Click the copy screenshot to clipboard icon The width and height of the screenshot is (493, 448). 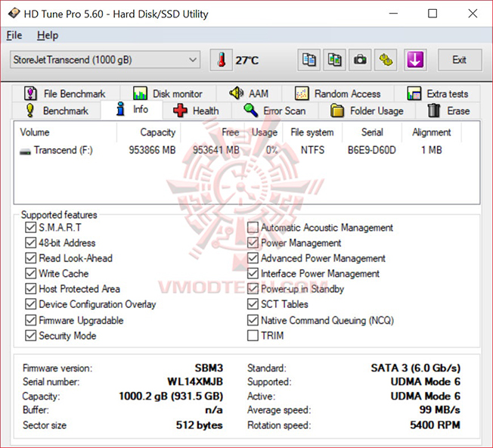point(334,60)
